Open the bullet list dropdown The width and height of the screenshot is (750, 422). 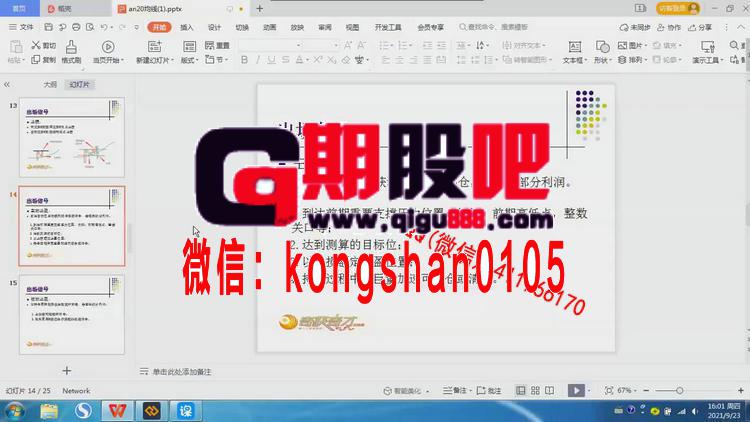point(393,45)
